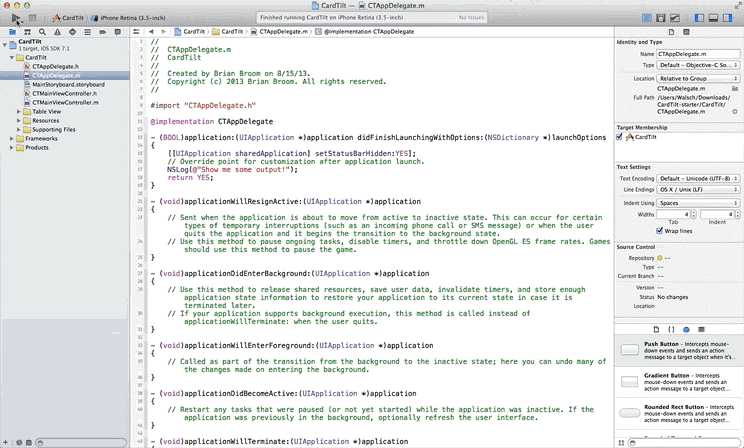Click the Indent width field
Viewport: 744px width, 448px height.
point(717,215)
